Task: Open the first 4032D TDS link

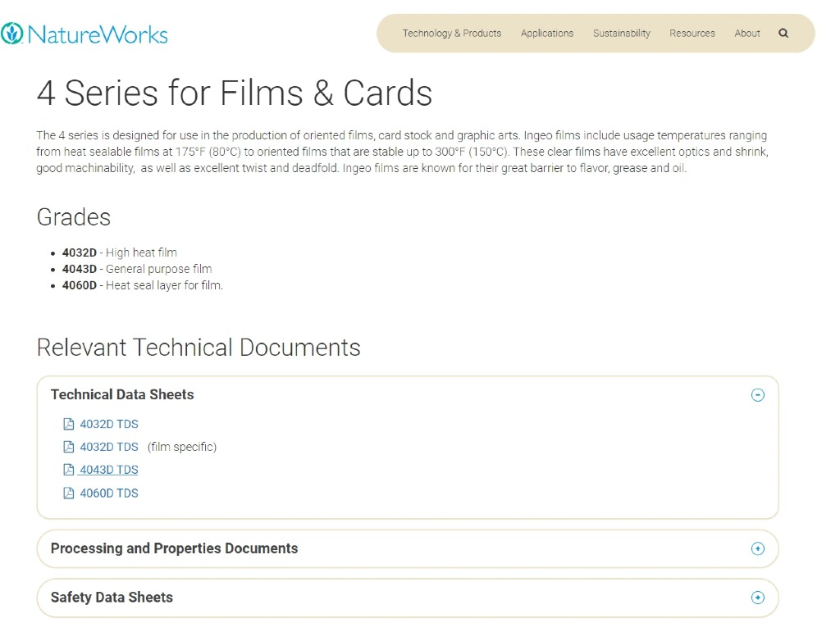Action: tap(109, 424)
